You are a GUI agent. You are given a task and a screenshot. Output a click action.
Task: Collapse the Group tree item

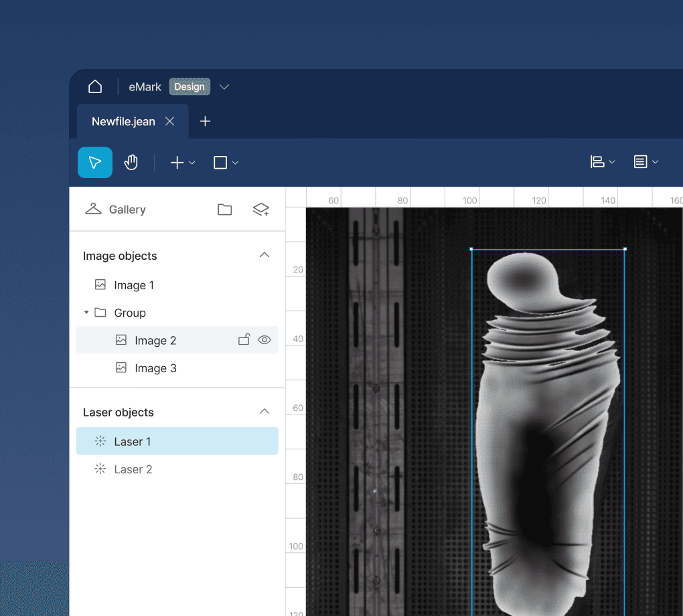pos(86,312)
